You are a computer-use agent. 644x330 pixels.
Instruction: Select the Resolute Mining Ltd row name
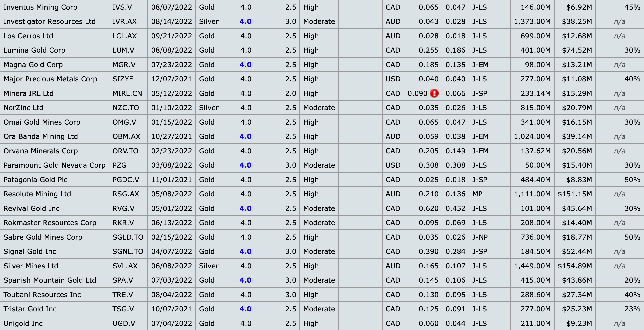37,194
